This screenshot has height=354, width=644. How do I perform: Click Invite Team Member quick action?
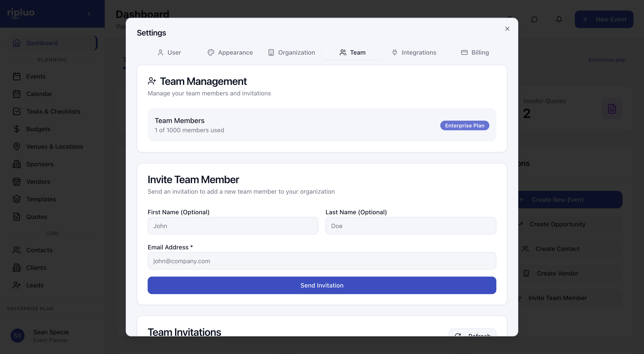pos(570,298)
